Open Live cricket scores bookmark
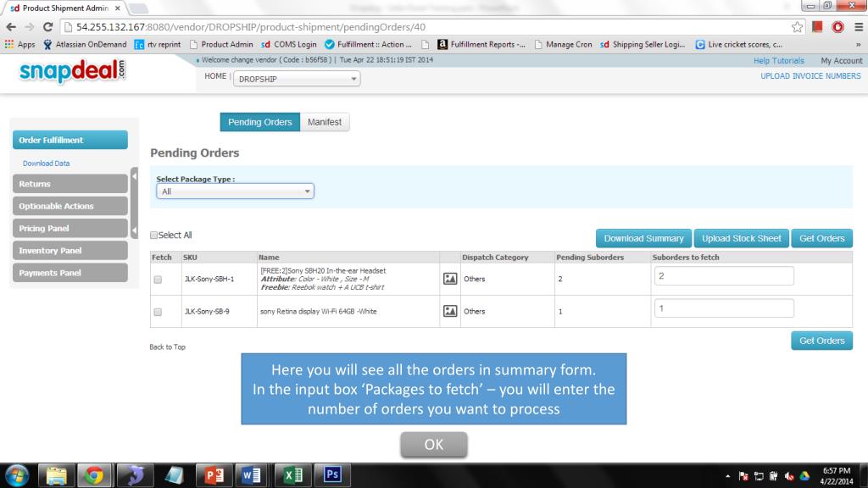The width and height of the screenshot is (868, 488). pos(739,44)
